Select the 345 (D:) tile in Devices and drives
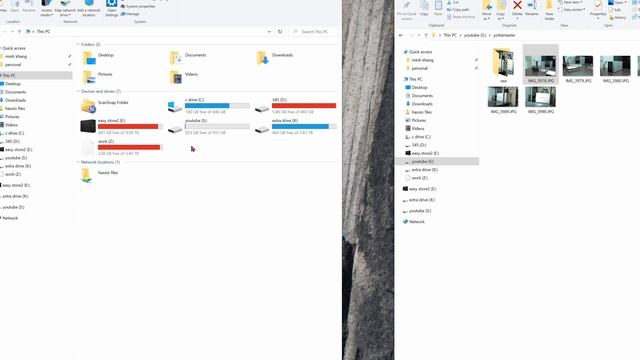This screenshot has height=360, width=640. click(x=296, y=106)
